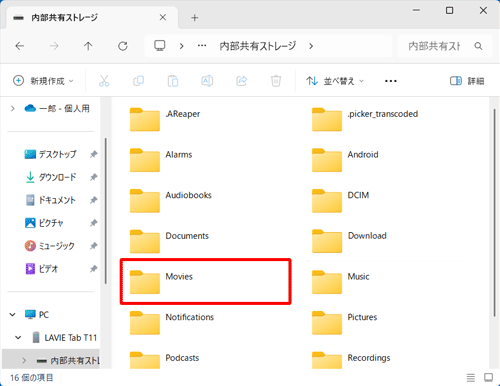Unpin ダウンロード via its pin icon
The height and width of the screenshot is (386, 500).
coord(93,177)
